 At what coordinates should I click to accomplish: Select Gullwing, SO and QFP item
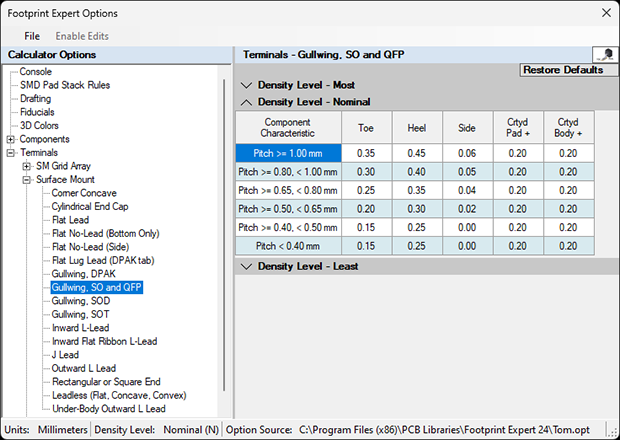(97, 287)
